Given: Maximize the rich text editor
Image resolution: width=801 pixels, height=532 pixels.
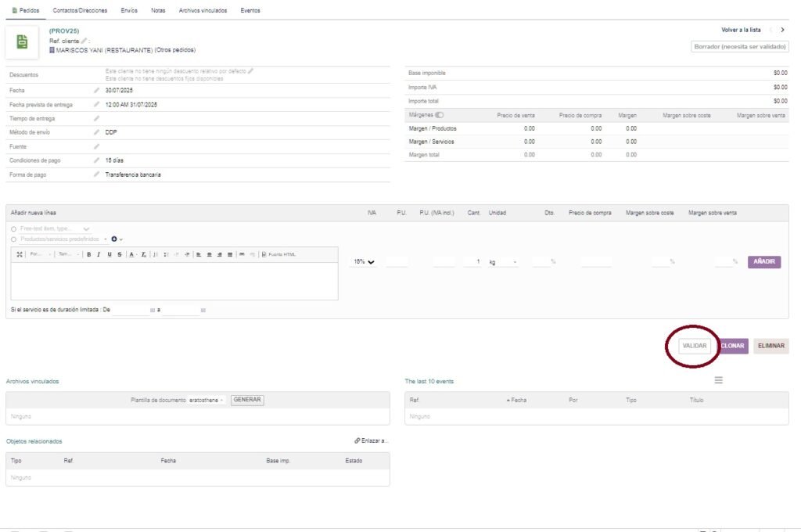Looking at the screenshot, I should click(20, 254).
